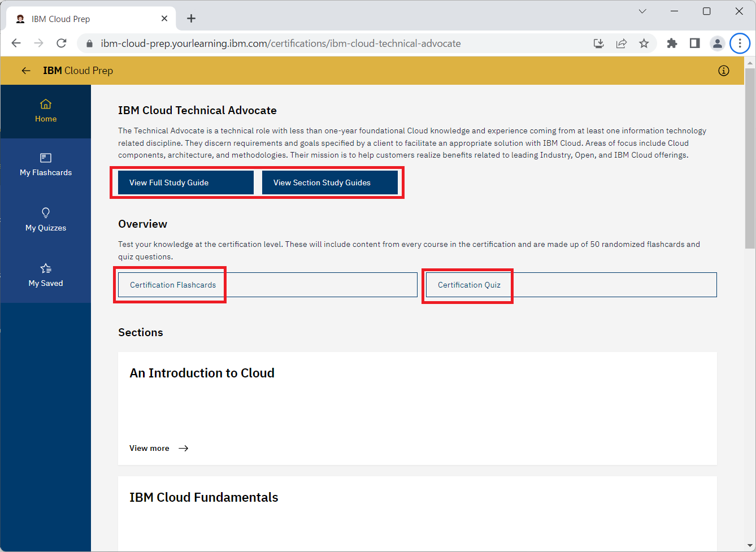Click the info icon in the yellow header

tap(724, 70)
